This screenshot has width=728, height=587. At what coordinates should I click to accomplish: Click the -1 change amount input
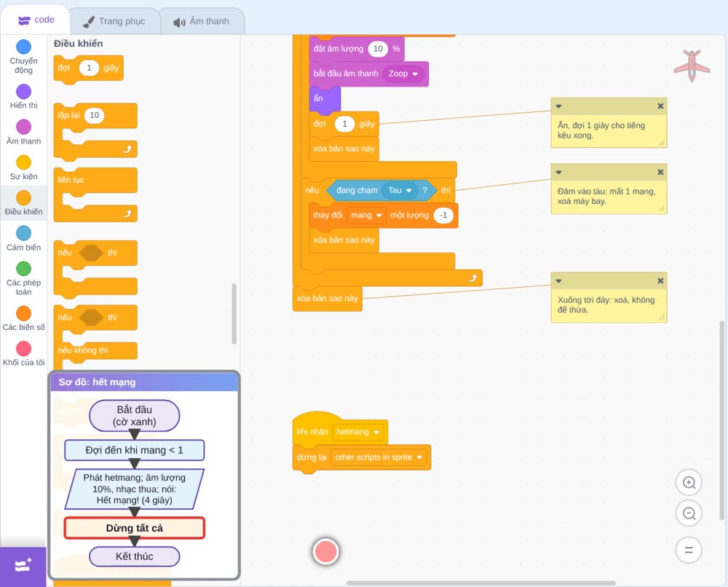point(443,216)
